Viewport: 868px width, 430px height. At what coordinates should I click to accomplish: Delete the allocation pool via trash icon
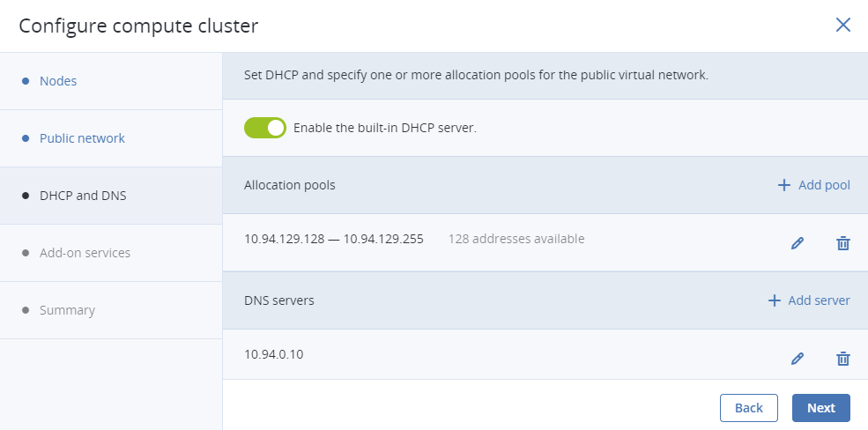842,243
